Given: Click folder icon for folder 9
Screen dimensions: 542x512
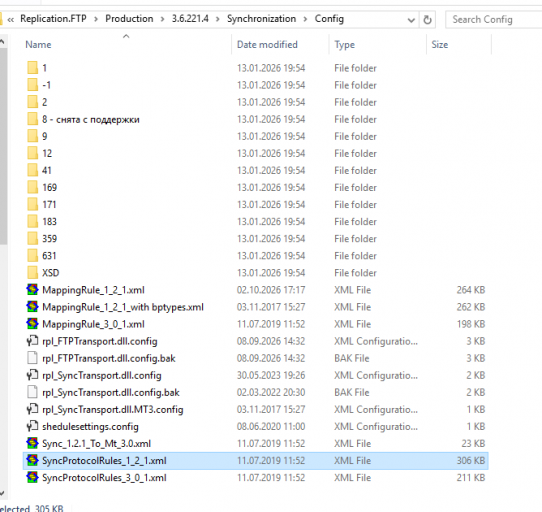Looking at the screenshot, I should click(32, 136).
